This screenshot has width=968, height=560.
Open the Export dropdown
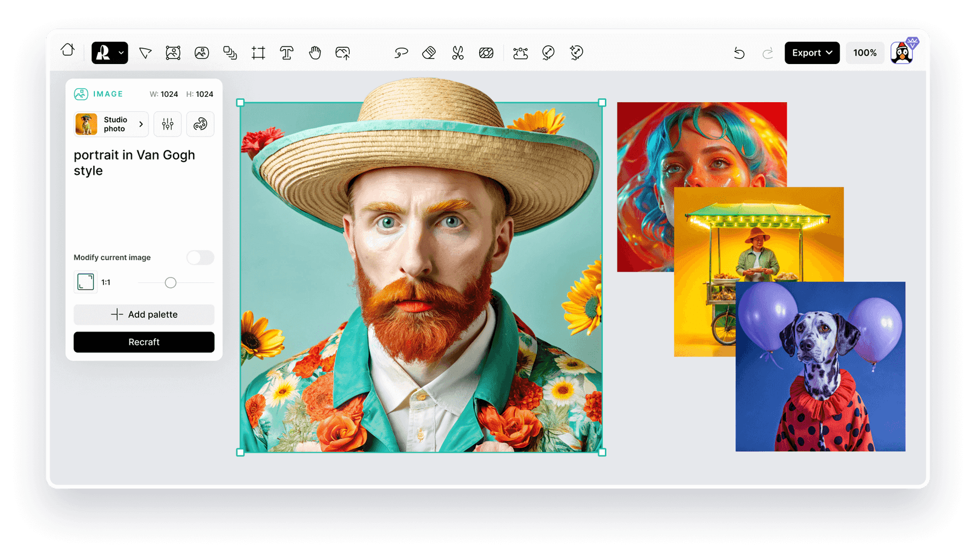click(x=811, y=53)
